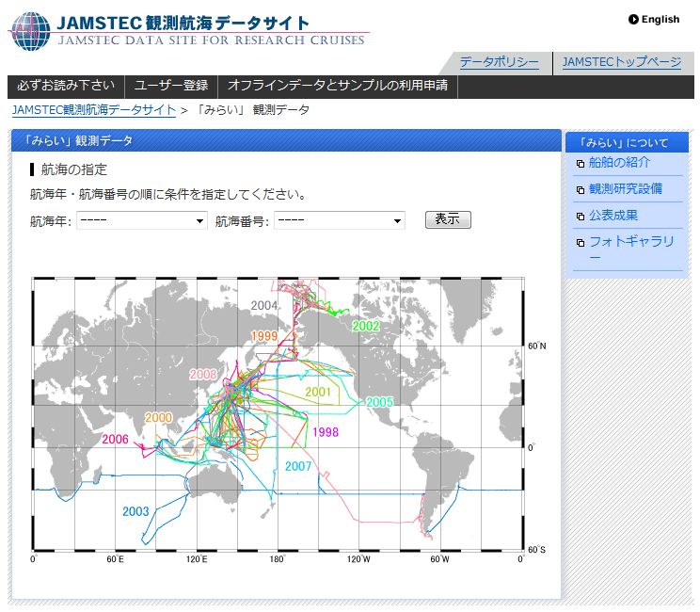Open the 航海年 dropdown
The height and width of the screenshot is (612, 700).
click(142, 221)
